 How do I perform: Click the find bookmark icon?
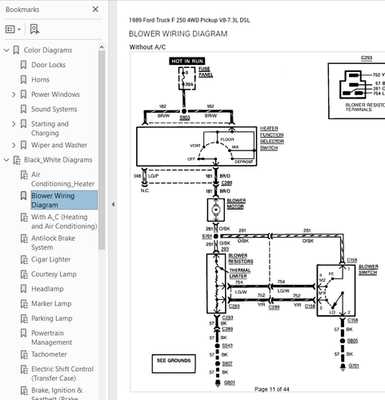[34, 29]
